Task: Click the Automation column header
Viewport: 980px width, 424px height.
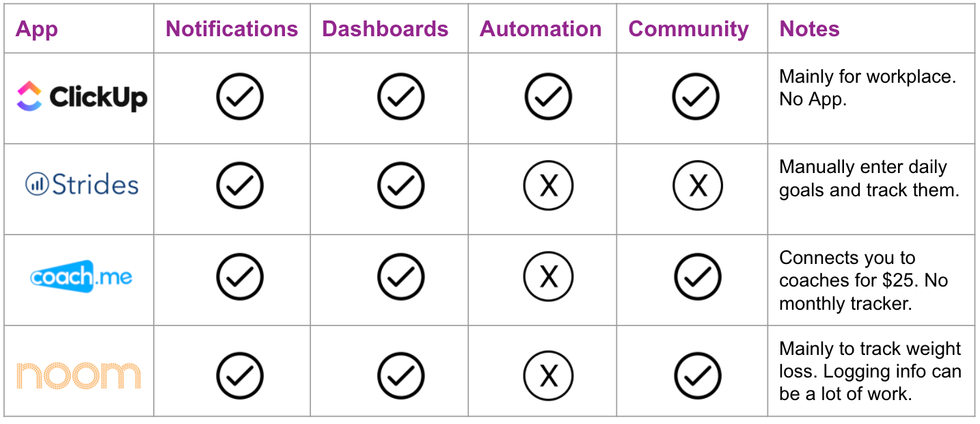Action: (541, 29)
